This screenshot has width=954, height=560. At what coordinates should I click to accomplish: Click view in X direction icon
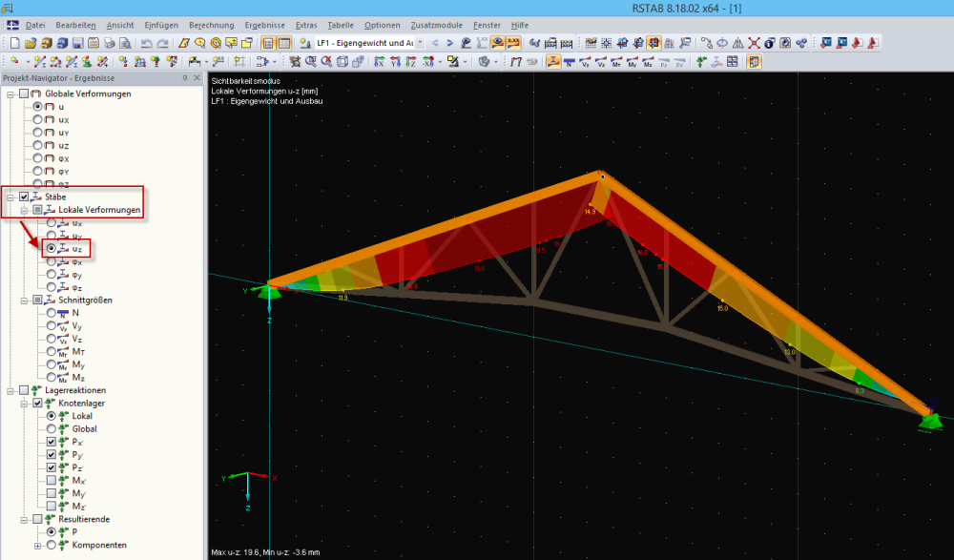(x=381, y=62)
